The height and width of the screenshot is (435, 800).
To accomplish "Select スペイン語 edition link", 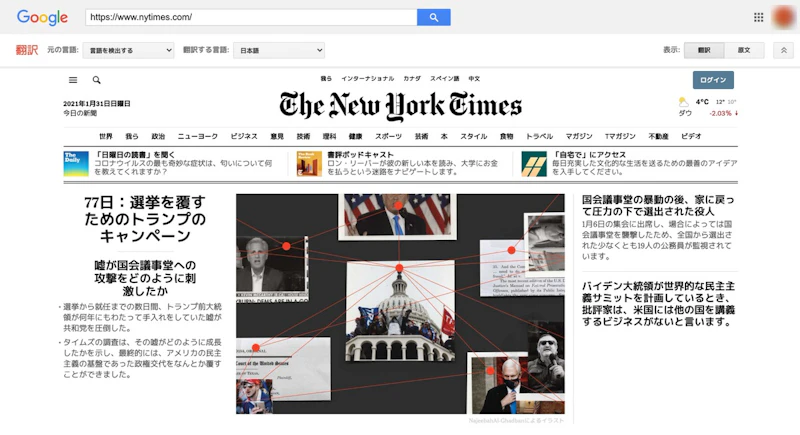I will (x=444, y=79).
